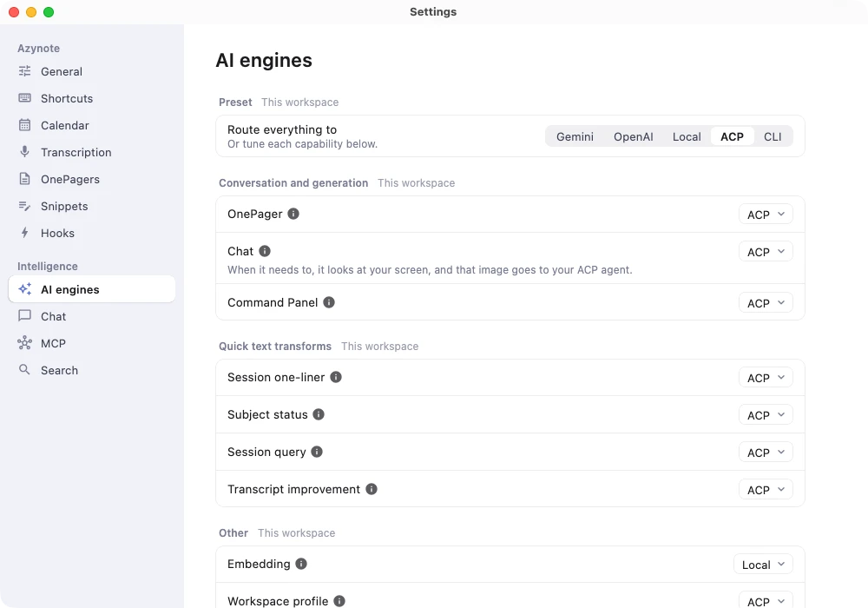The width and height of the screenshot is (868, 608).
Task: Show info for Command Panel
Action: point(329,302)
